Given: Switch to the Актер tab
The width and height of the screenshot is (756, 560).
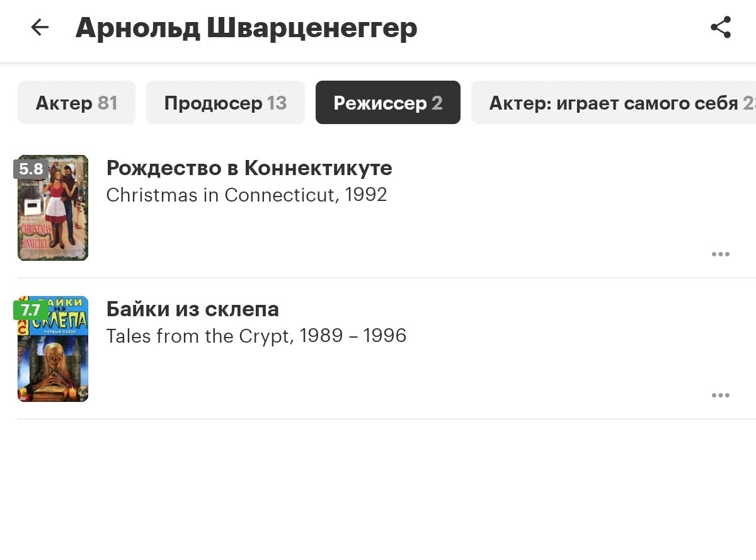Looking at the screenshot, I should coord(76,103).
